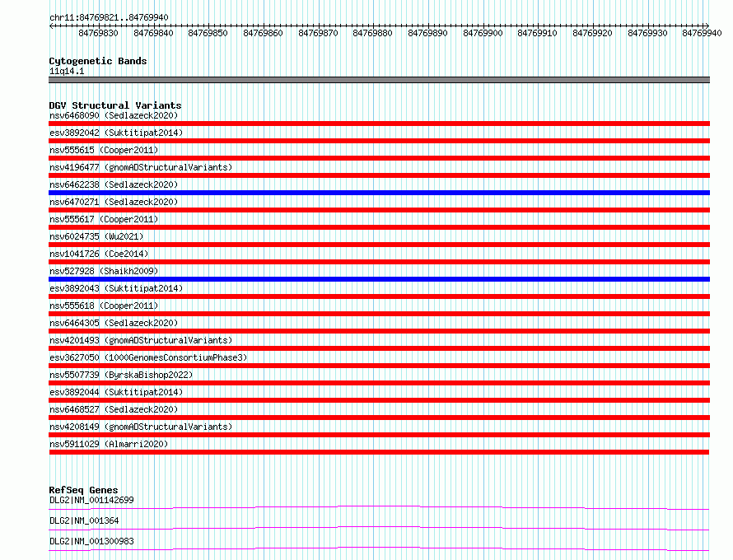This screenshot has height=560, width=733.
Task: Open the nsv1041726 (Coe2014) variant
Action: coord(99,254)
